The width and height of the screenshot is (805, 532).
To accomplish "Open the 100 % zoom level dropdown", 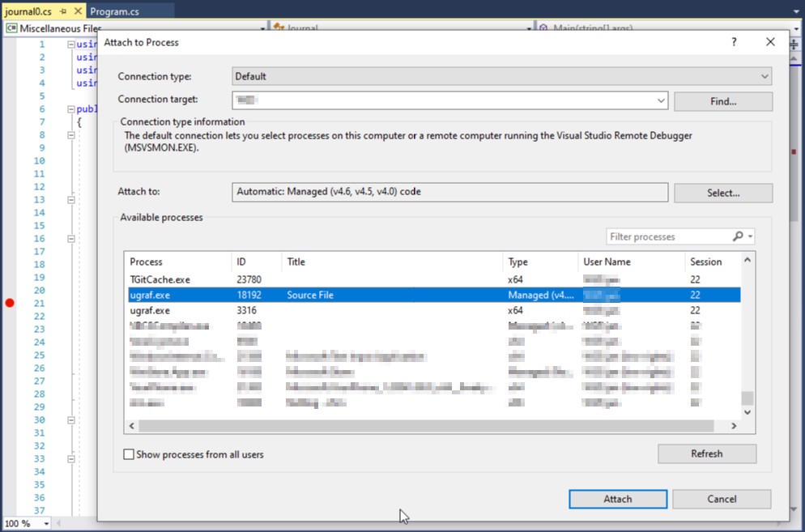I will pyautogui.click(x=46, y=524).
